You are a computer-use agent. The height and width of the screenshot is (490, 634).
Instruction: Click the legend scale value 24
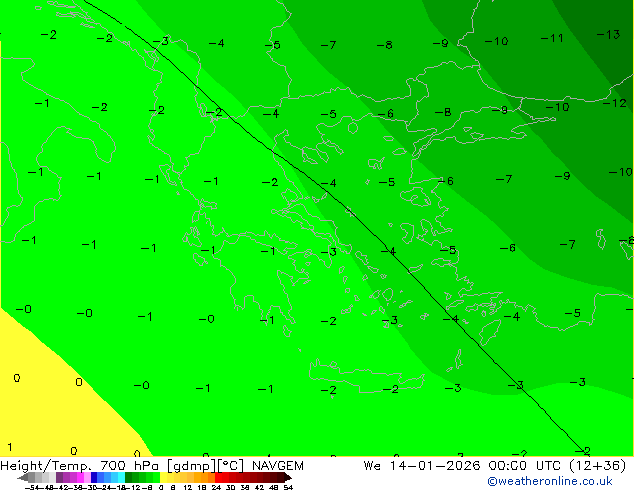click(x=216, y=487)
